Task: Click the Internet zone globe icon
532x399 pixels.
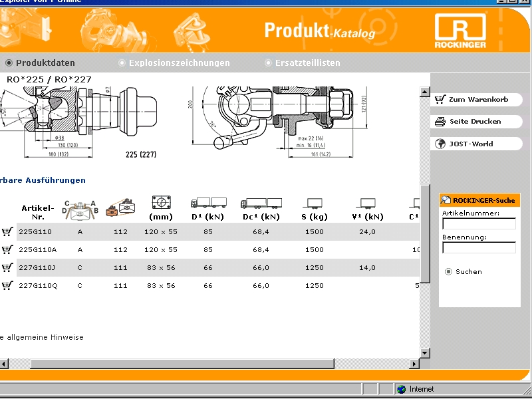Action: pyautogui.click(x=401, y=389)
